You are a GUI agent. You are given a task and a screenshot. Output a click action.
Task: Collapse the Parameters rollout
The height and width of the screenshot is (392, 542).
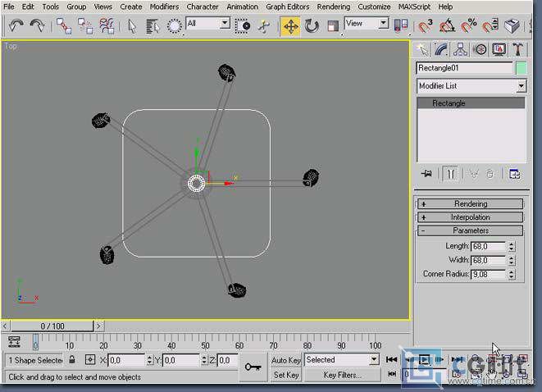[471, 230]
